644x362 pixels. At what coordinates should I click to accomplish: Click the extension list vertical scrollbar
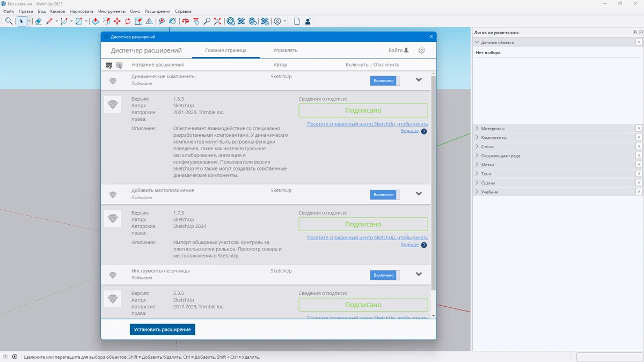click(x=433, y=182)
